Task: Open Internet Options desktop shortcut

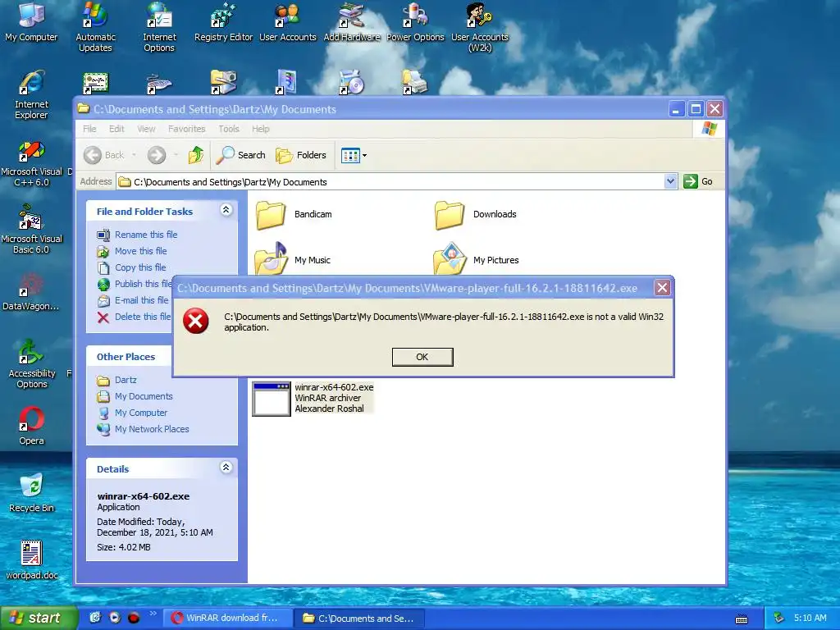Action: tap(159, 27)
